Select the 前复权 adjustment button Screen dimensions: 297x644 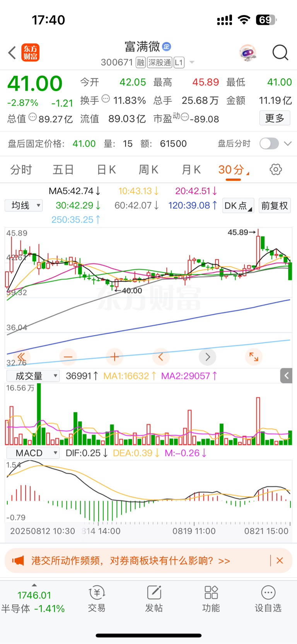275,206
